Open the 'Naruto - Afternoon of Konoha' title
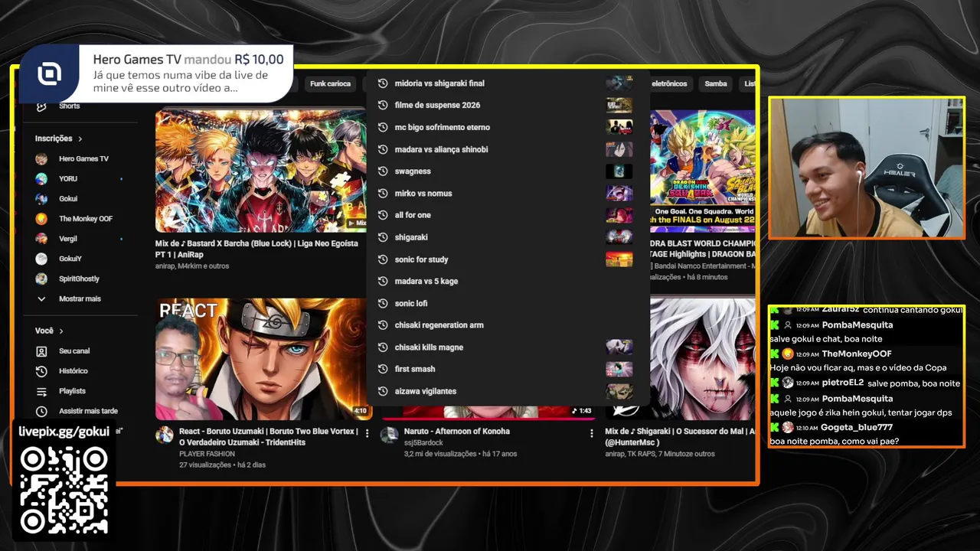 click(x=457, y=432)
